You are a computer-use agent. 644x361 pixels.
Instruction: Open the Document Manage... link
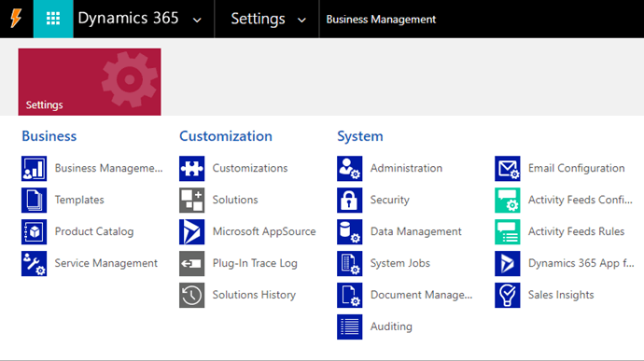(x=421, y=295)
